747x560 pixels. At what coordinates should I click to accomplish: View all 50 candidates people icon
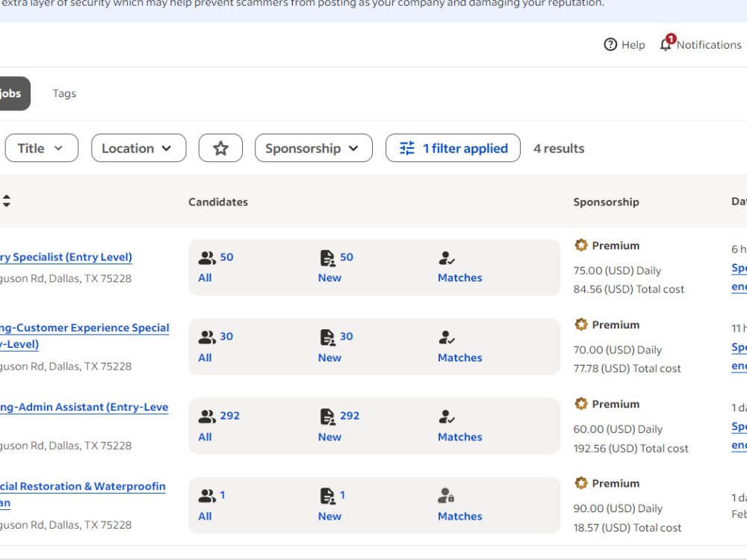[207, 258]
